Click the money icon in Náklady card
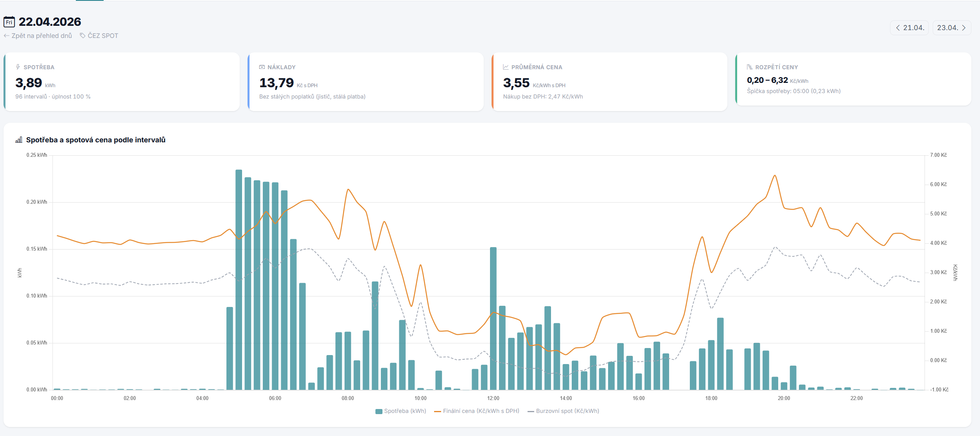The width and height of the screenshot is (980, 436). tap(262, 67)
